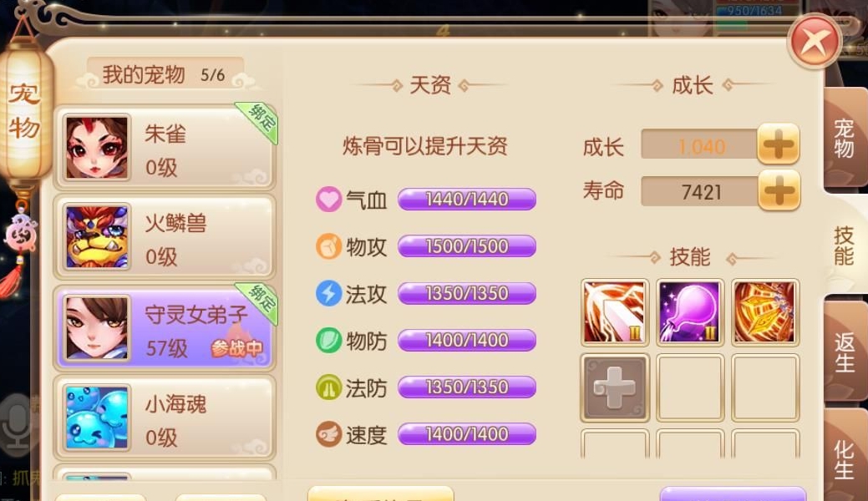Click the orange fist 物攻 icon

click(x=328, y=245)
